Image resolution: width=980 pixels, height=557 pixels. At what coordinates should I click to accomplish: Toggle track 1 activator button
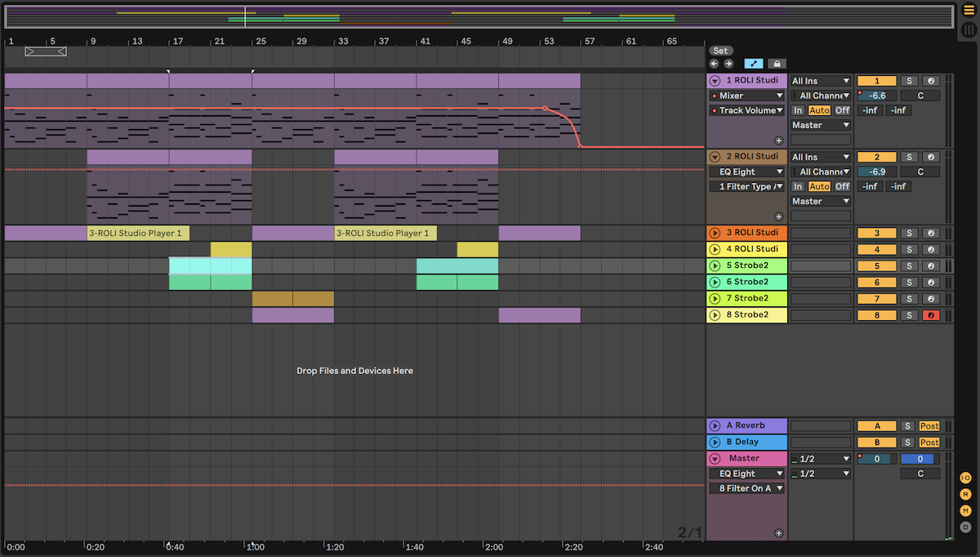pos(877,81)
